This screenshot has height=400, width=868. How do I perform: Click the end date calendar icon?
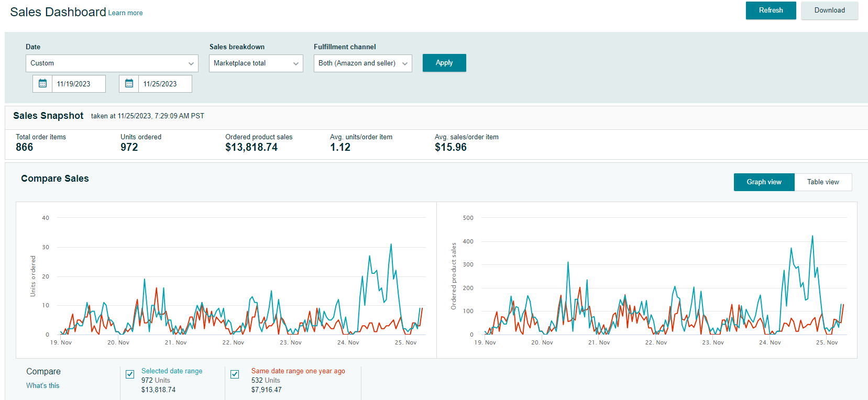129,84
